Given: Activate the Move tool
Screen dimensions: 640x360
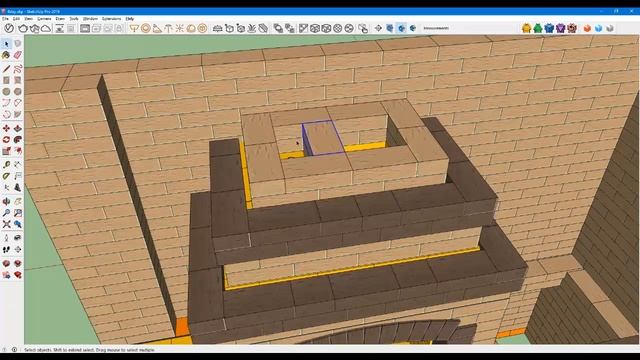Looking at the screenshot, I should (6, 129).
